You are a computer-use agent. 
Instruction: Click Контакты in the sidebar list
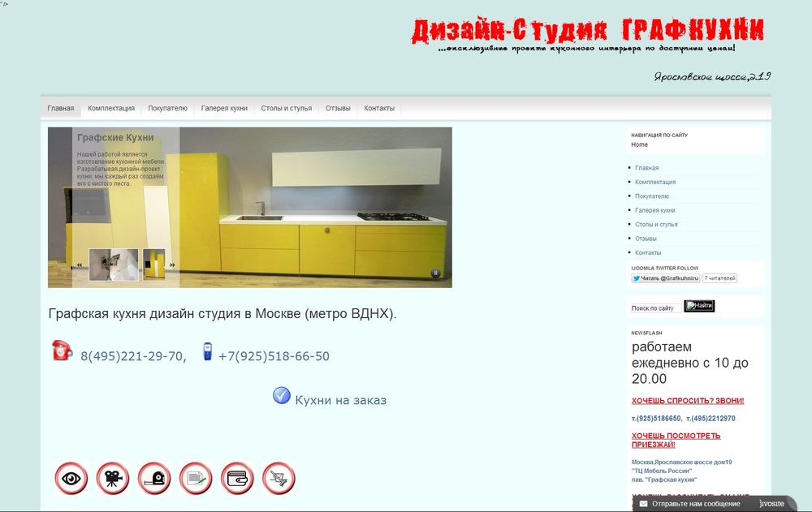pyautogui.click(x=648, y=252)
